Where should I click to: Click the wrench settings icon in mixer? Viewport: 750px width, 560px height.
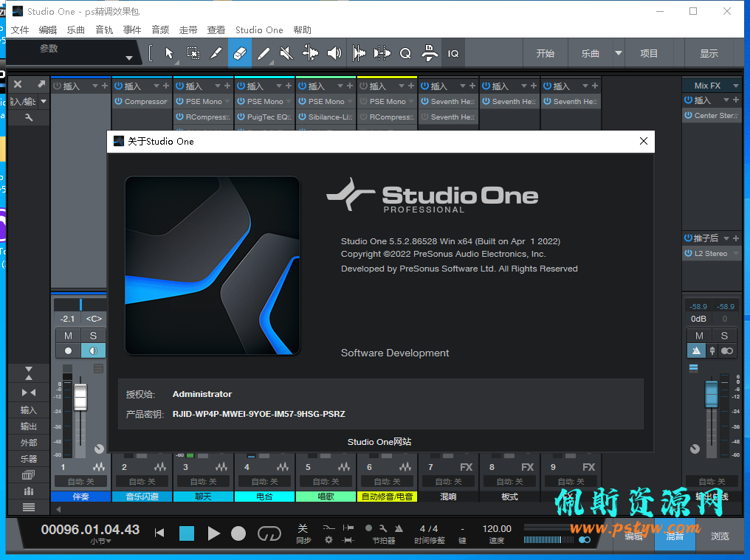(29, 117)
